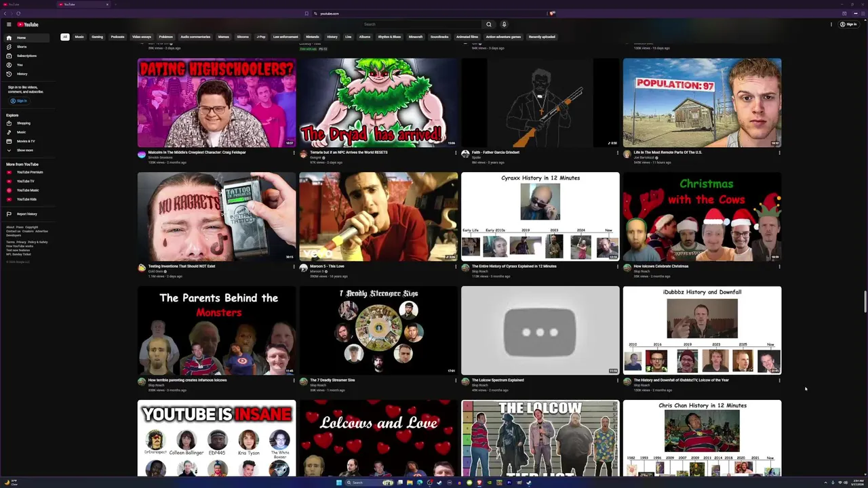Open the 7 Deadly Streamer Sins thumbnail
This screenshot has width=868, height=488.
click(378, 331)
